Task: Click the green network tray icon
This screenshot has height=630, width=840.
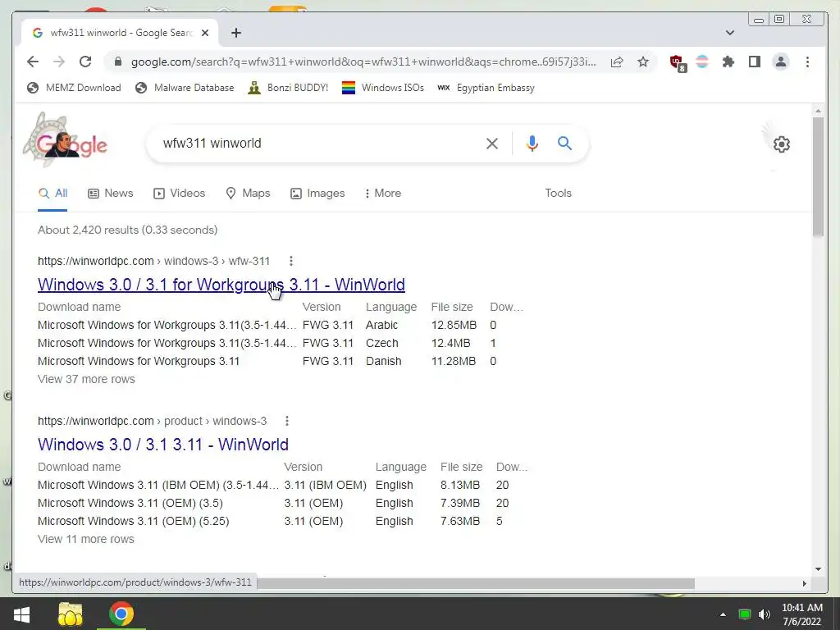Action: 744,614
